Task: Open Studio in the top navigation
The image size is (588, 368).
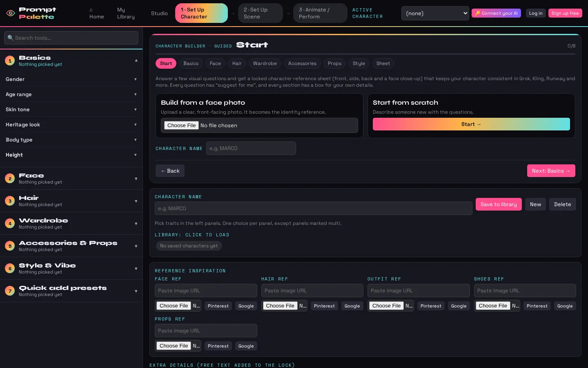Action: pos(159,13)
